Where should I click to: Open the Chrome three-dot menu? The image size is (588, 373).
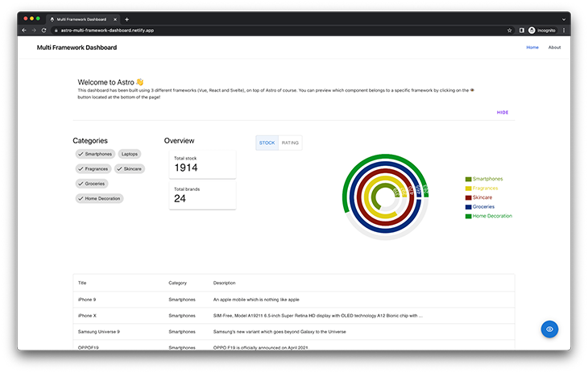[x=564, y=30]
